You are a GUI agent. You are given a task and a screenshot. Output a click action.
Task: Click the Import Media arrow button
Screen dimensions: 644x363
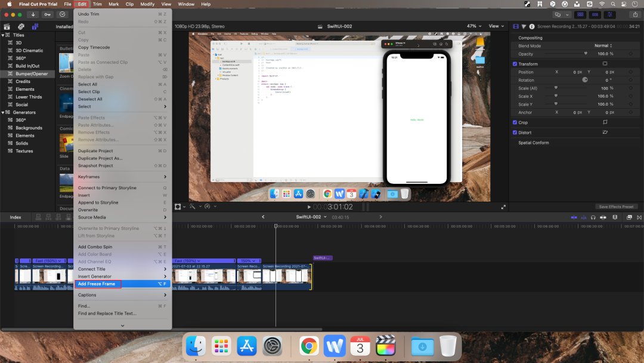pos(32,14)
